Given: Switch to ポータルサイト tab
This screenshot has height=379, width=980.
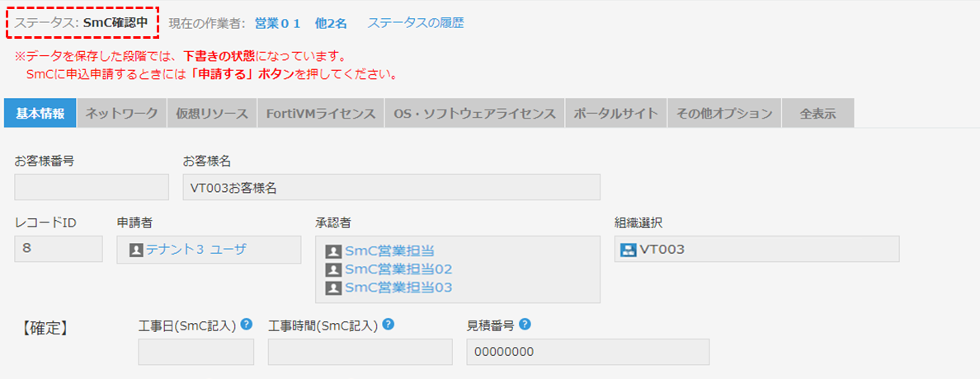Looking at the screenshot, I should pyautogui.click(x=615, y=114).
